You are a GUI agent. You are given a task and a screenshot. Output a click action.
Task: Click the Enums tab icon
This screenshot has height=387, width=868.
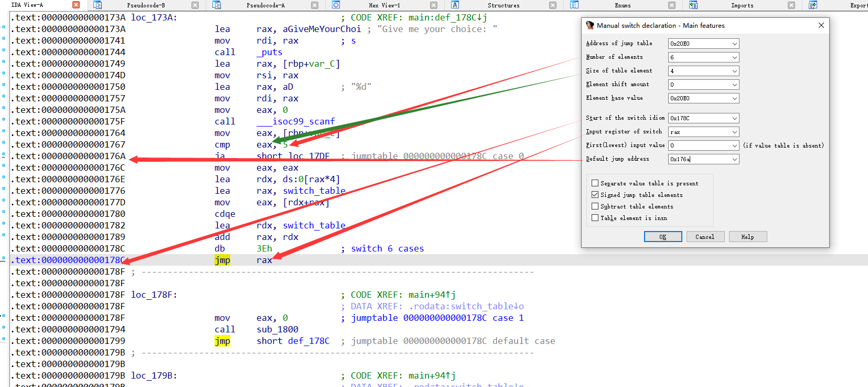click(x=574, y=5)
